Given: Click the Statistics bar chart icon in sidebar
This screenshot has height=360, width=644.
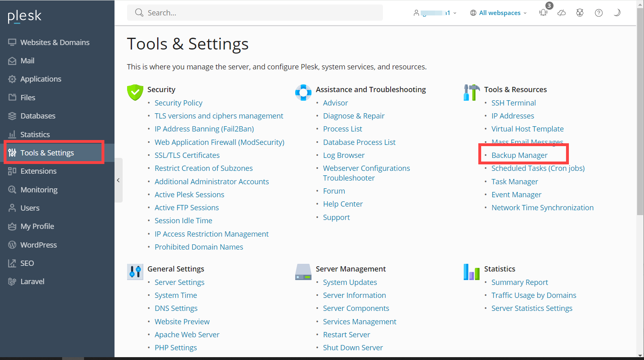Looking at the screenshot, I should (x=12, y=134).
